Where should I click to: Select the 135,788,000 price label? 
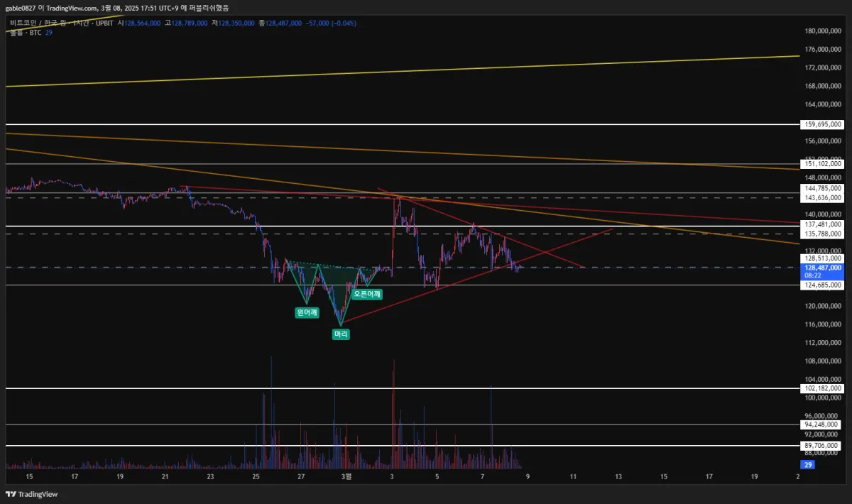pos(822,233)
